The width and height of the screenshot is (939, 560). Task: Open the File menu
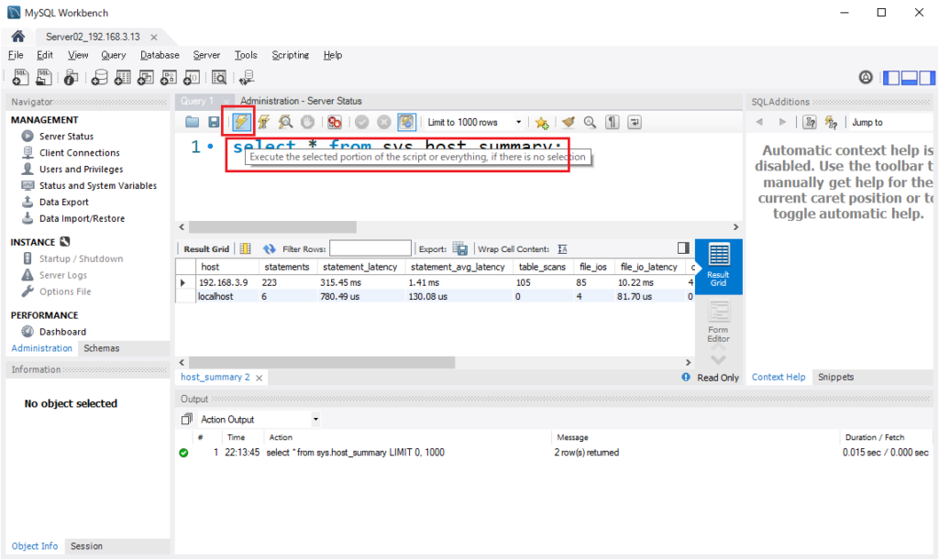pos(16,55)
